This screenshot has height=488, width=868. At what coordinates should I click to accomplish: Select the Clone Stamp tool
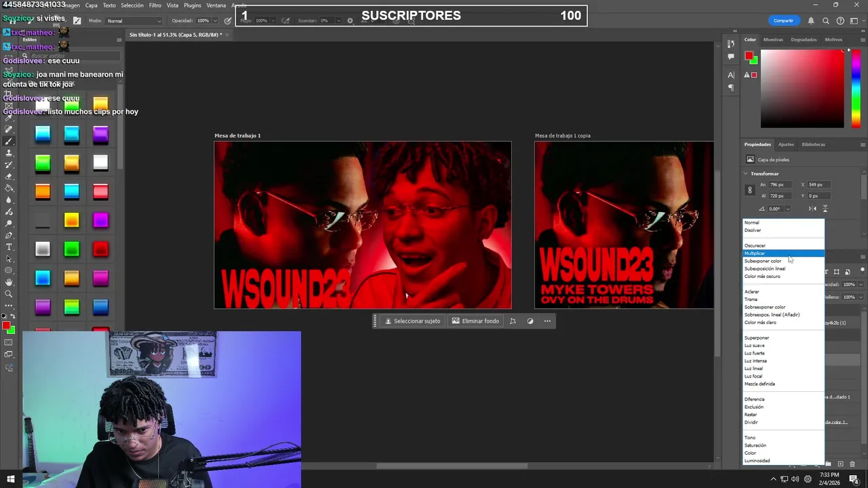(x=9, y=153)
